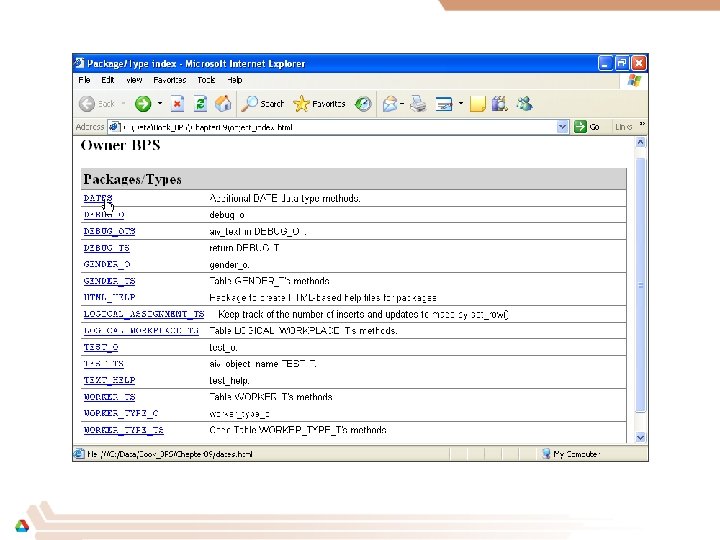Click the page icon in address bar
Image resolution: width=720 pixels, height=540 pixels.
[114, 127]
